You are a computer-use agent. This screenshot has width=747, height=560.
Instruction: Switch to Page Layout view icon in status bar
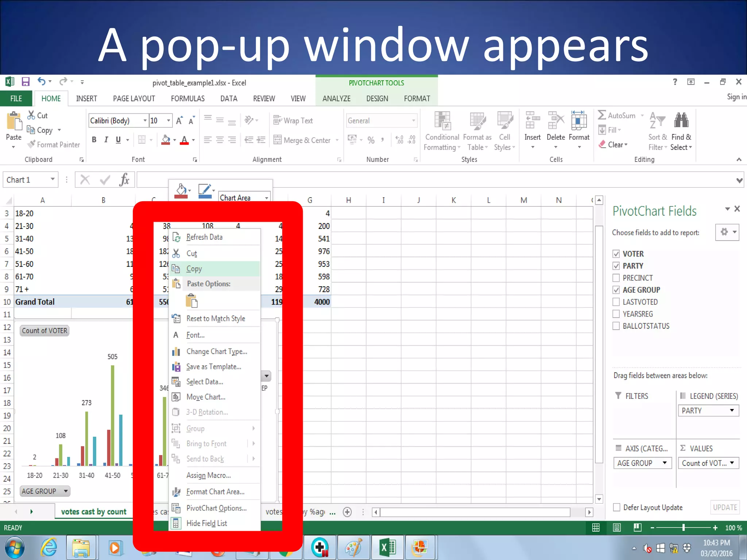[617, 528]
